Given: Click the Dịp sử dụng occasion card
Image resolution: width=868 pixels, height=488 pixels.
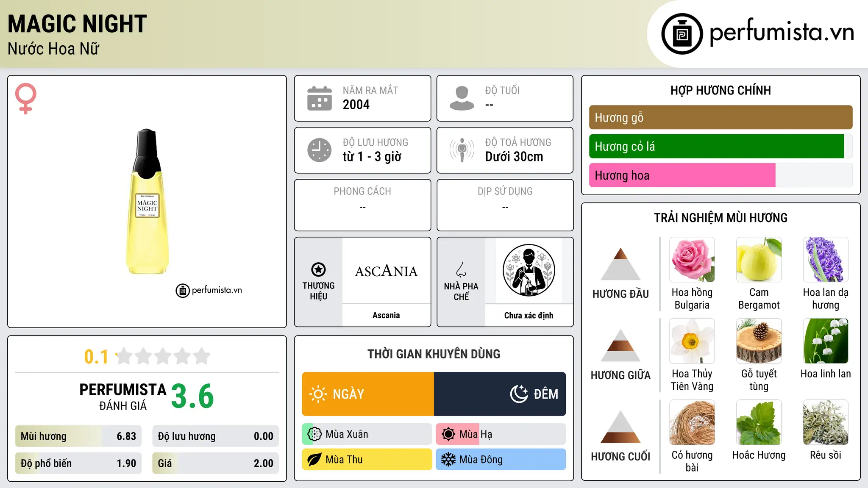Looking at the screenshot, I should pyautogui.click(x=505, y=205).
